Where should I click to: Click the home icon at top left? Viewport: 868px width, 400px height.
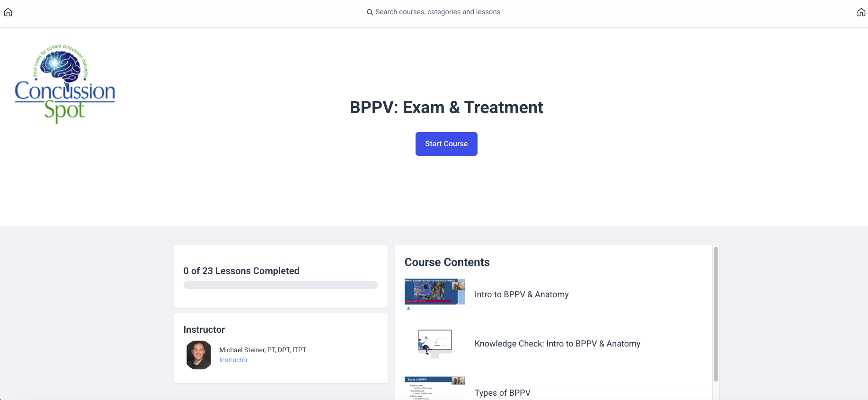click(x=8, y=12)
